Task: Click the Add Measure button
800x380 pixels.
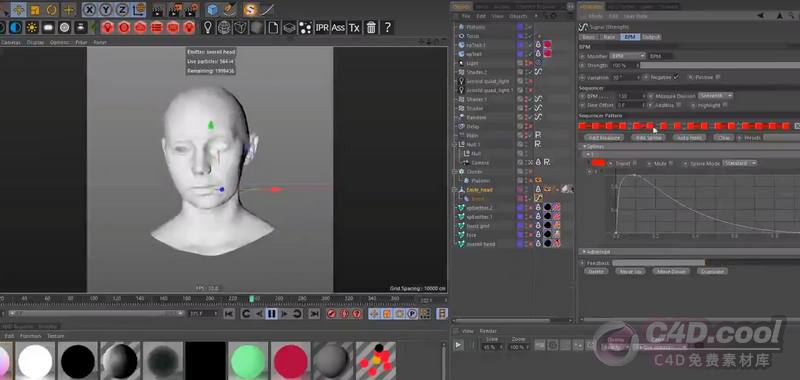Action: 604,138
